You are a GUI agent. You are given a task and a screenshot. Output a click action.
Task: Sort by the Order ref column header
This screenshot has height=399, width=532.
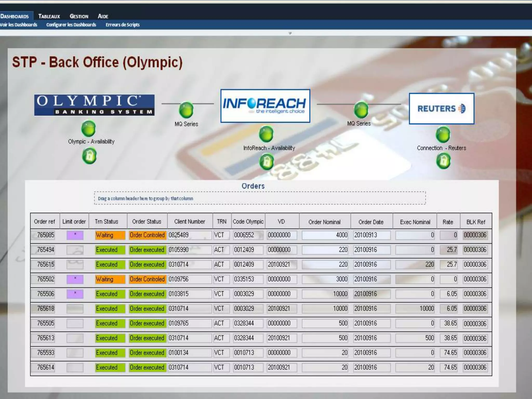(x=45, y=221)
